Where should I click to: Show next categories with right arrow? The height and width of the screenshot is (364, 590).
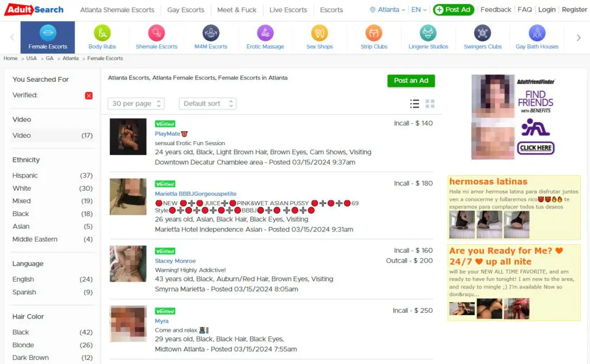(578, 37)
